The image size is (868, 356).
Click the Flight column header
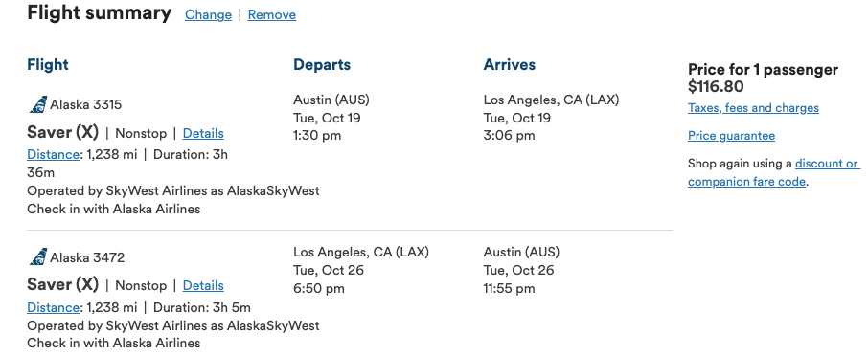pos(48,65)
